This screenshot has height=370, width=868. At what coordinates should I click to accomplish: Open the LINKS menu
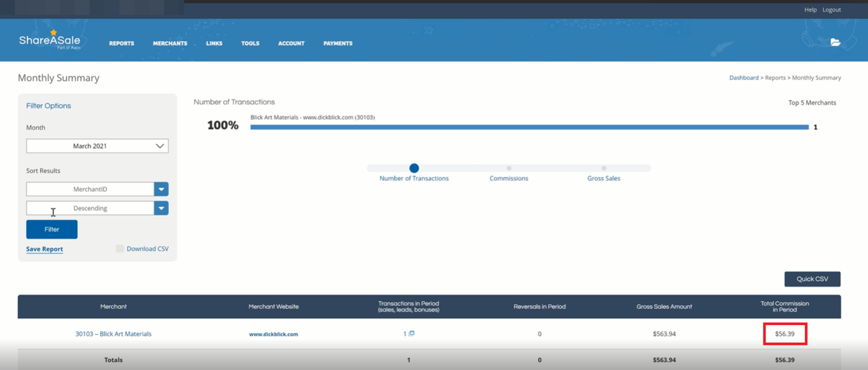(214, 43)
